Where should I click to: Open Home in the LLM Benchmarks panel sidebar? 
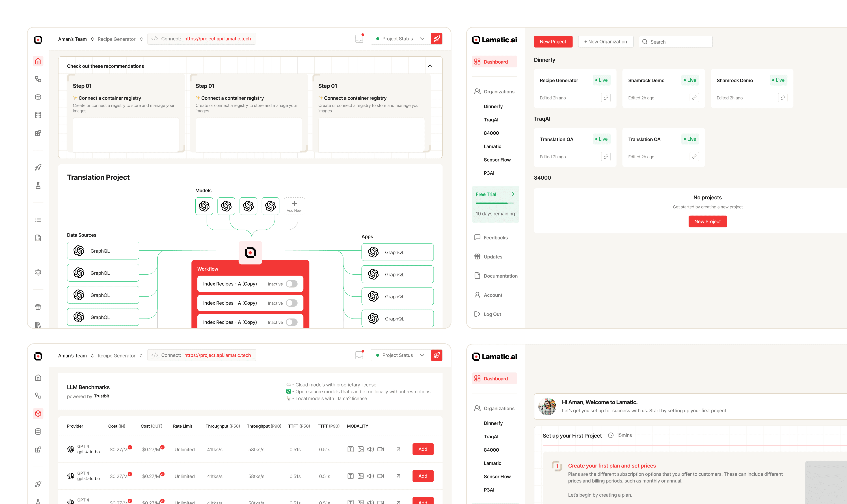point(38,378)
